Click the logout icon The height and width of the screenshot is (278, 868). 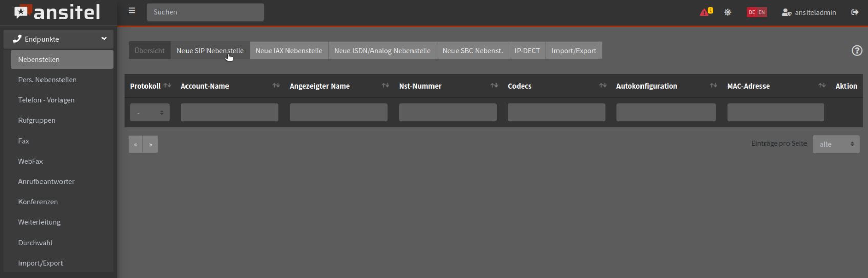[855, 12]
